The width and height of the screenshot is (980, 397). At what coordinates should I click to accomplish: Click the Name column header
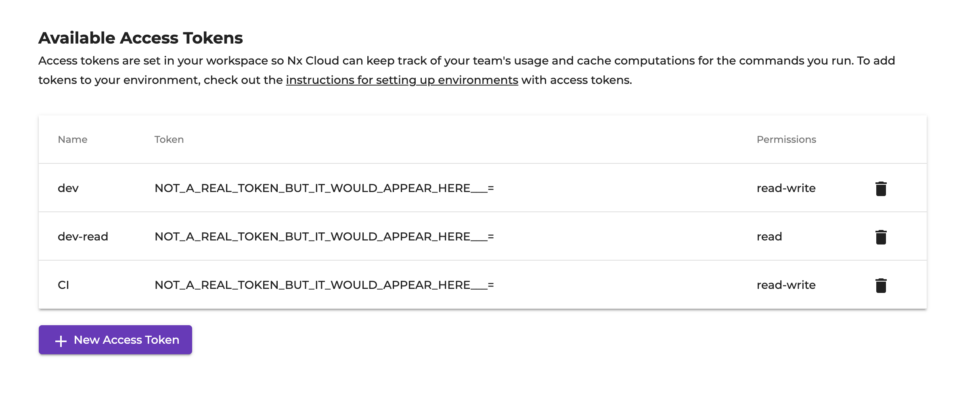73,140
